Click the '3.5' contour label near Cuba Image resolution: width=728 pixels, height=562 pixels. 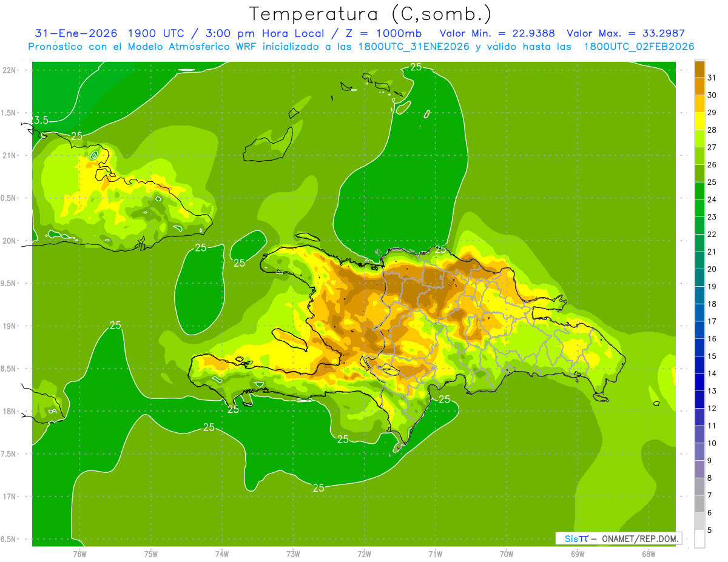pos(41,120)
